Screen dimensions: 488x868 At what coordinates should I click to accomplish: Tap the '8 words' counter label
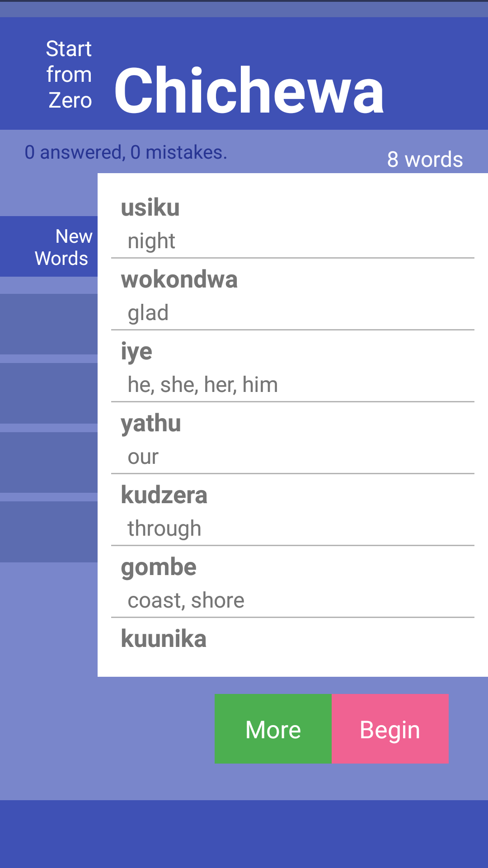[x=425, y=160]
